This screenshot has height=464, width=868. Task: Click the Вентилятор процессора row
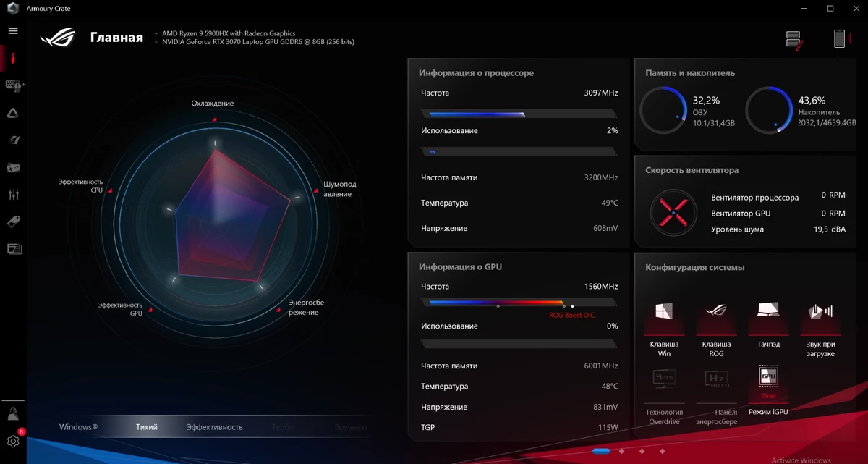778,195
